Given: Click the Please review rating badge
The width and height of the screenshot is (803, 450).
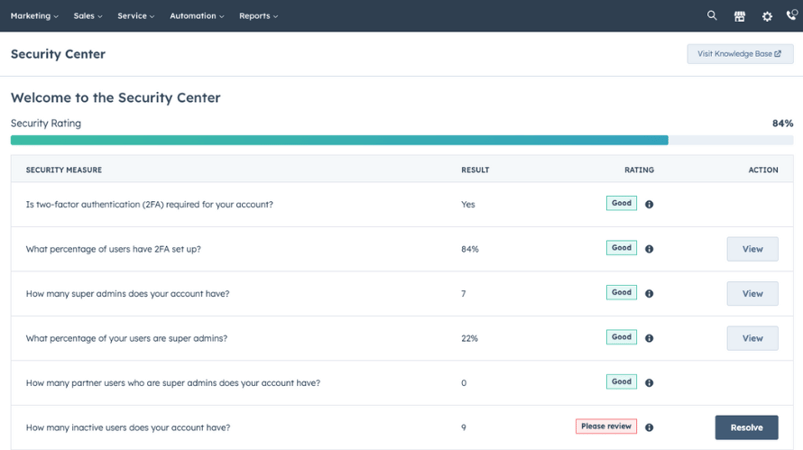Looking at the screenshot, I should (606, 426).
